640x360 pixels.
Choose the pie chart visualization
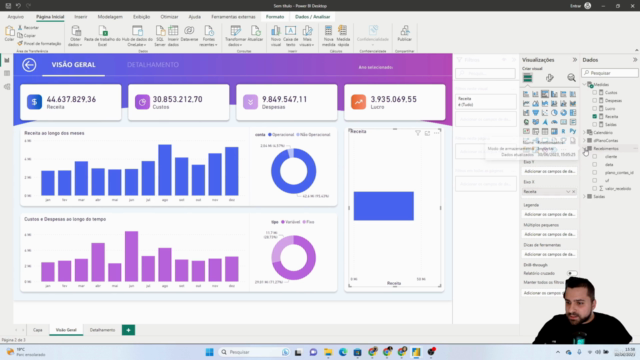(554, 113)
